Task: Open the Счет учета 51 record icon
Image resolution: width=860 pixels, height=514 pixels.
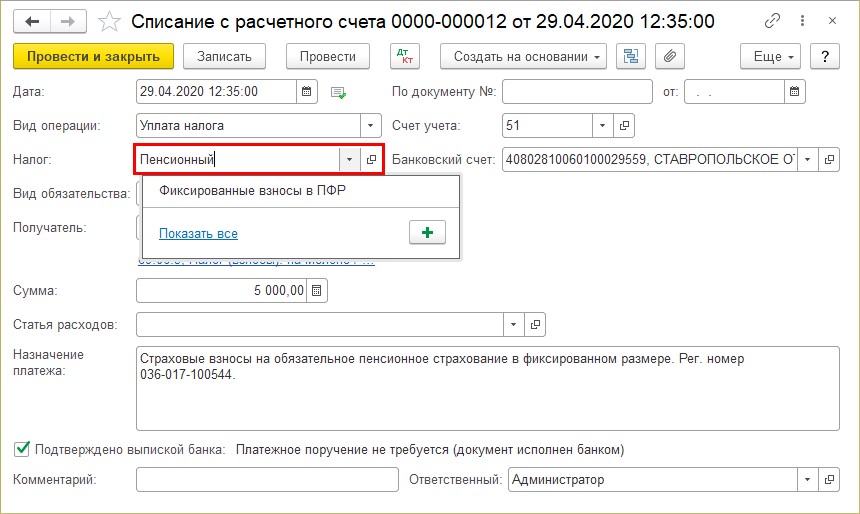Action: (624, 126)
